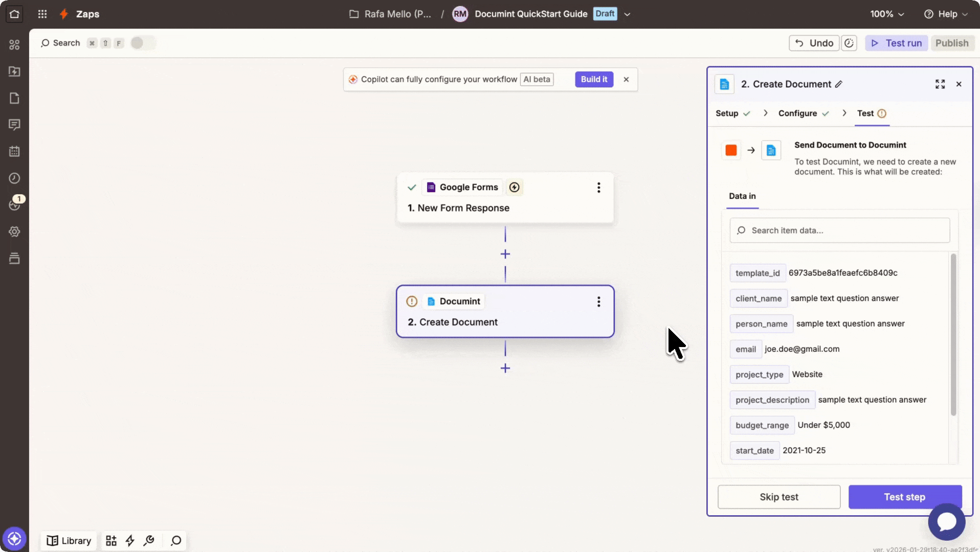This screenshot has width=980, height=552.
Task: Toggle the switch next to Search
Action: click(143, 43)
